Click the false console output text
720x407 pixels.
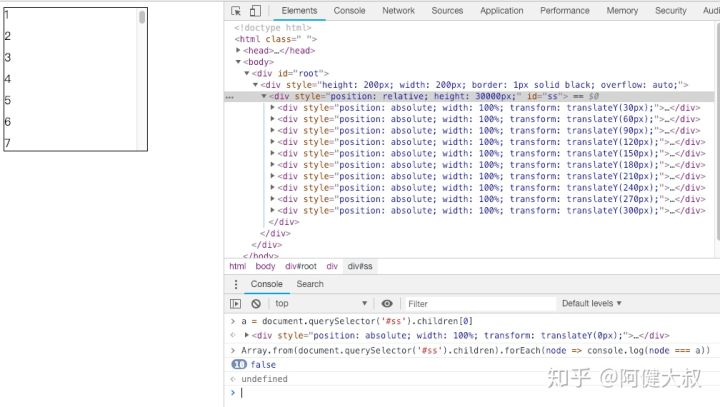pyautogui.click(x=263, y=365)
